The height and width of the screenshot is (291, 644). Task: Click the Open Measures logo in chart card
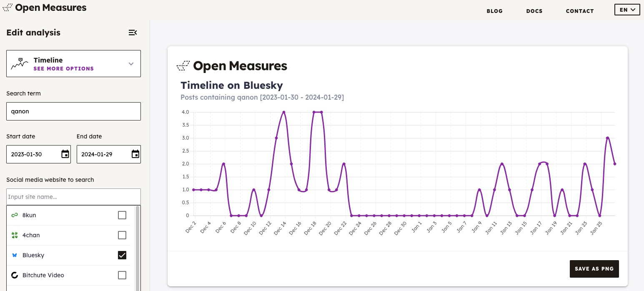click(232, 66)
